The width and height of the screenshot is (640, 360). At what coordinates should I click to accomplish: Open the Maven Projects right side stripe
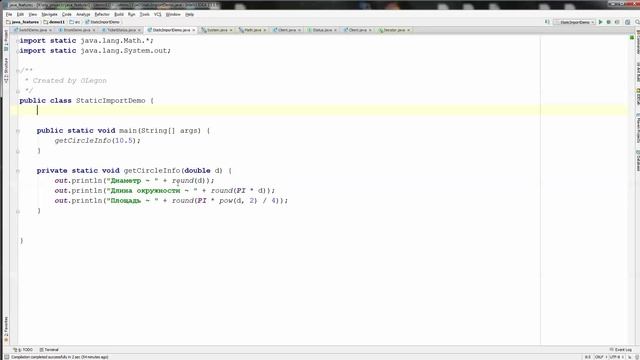pyautogui.click(x=637, y=128)
